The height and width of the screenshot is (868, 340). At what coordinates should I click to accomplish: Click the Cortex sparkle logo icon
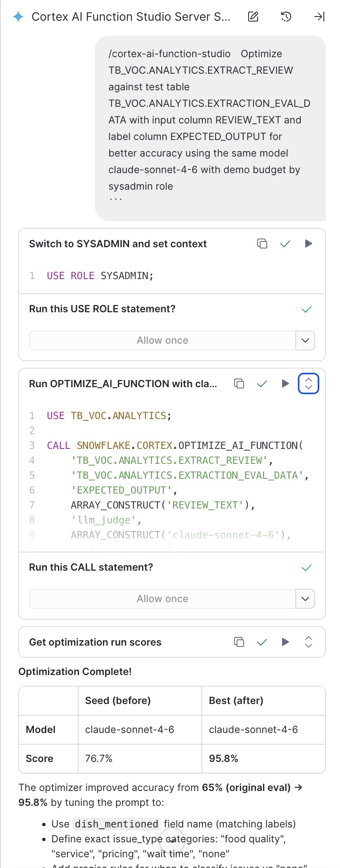(18, 17)
